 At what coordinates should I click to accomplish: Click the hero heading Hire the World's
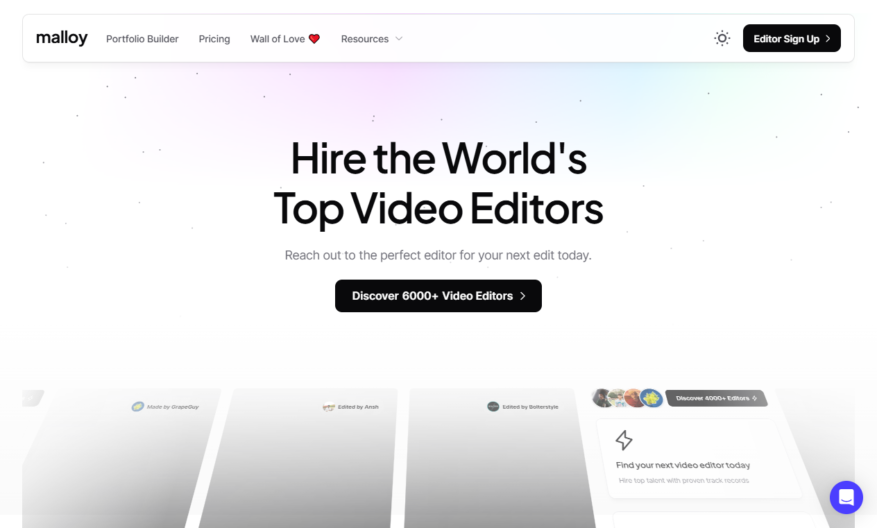click(438, 159)
